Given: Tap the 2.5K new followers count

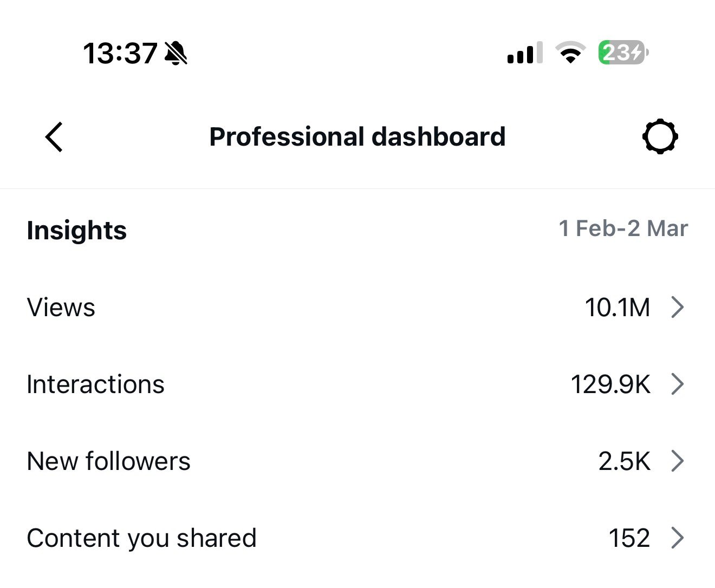Looking at the screenshot, I should click(x=624, y=461).
